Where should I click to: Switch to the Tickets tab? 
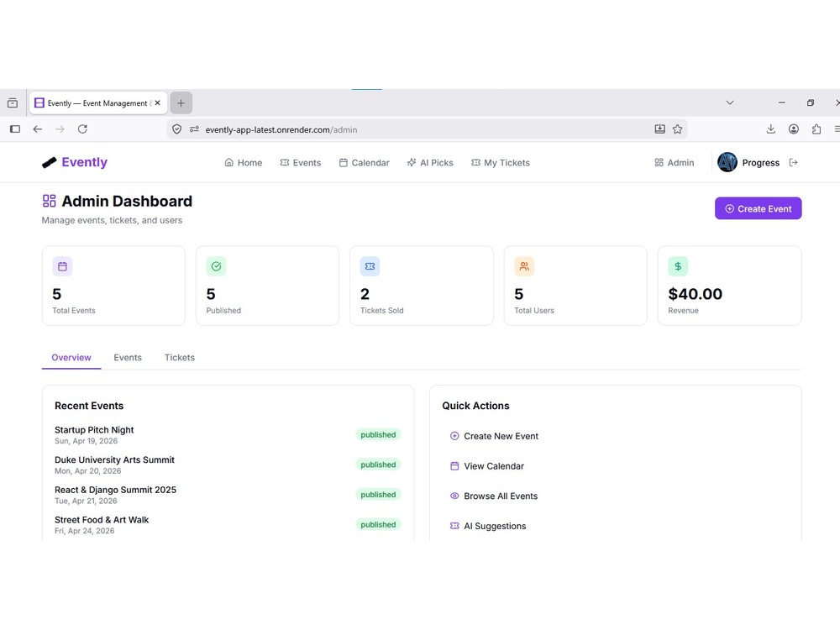(180, 358)
